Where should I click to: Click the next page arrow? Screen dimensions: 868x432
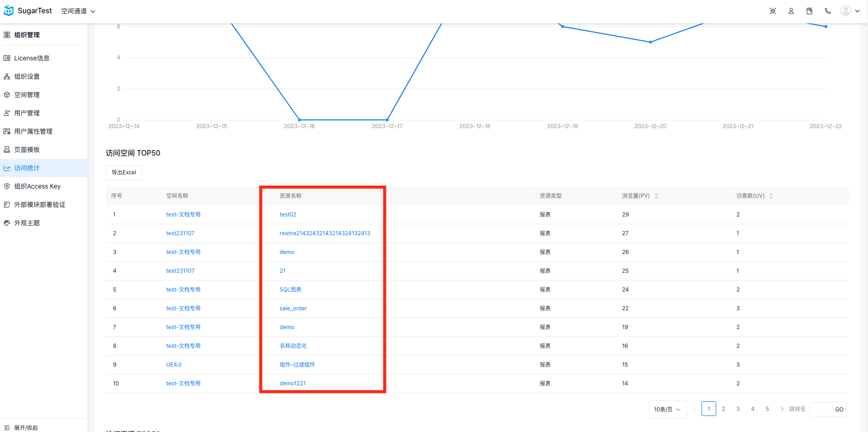[x=782, y=409]
